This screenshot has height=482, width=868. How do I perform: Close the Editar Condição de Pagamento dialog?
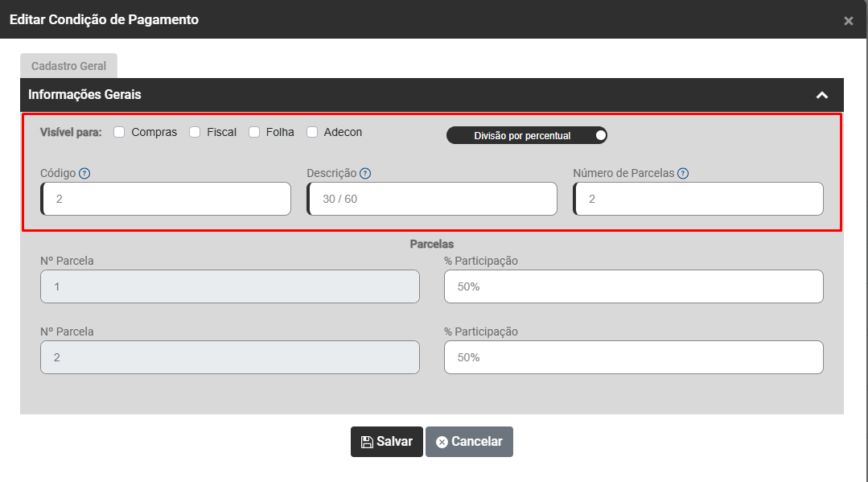tap(849, 21)
